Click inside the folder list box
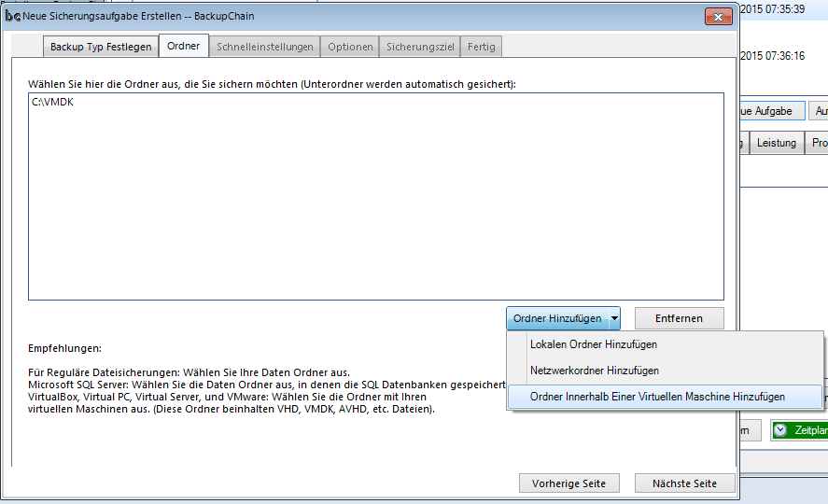828x504 pixels. click(x=376, y=196)
